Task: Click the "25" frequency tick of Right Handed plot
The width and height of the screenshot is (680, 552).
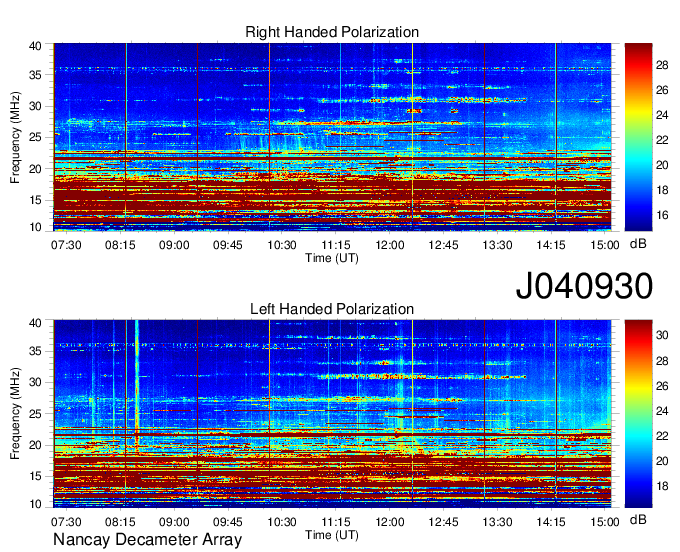Action: coord(35,137)
